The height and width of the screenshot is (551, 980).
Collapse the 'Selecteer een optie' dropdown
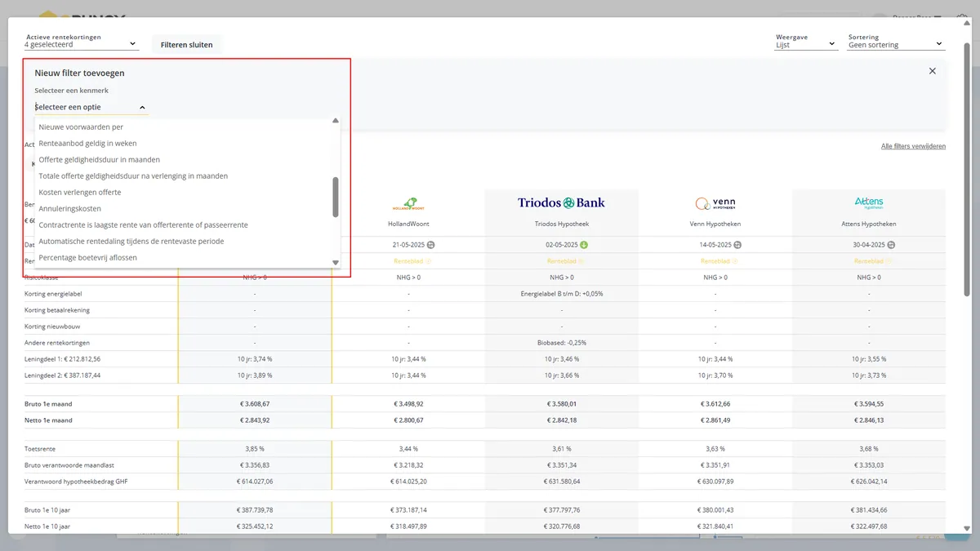point(91,107)
